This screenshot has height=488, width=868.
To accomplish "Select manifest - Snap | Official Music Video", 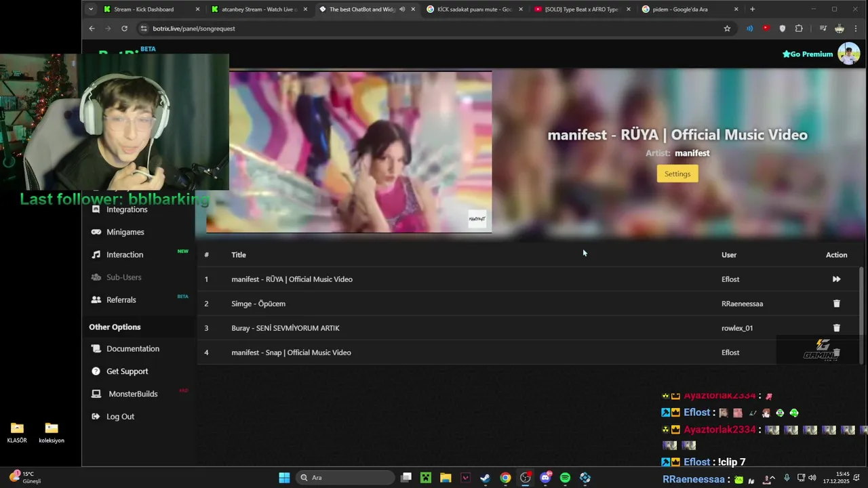I will [291, 352].
